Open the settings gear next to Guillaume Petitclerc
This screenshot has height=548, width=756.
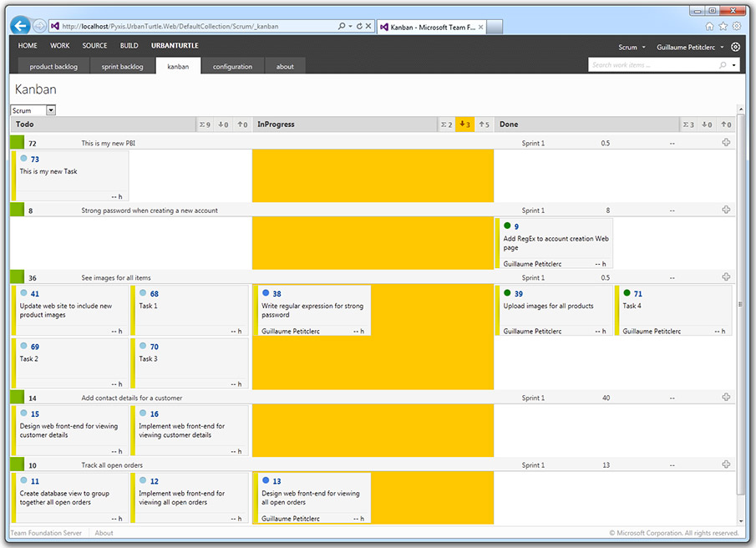click(736, 47)
